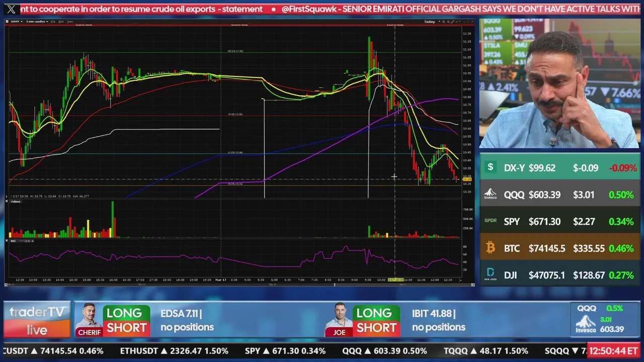
Task: Click the 11.20 level on price axis
Action: coord(467,33)
